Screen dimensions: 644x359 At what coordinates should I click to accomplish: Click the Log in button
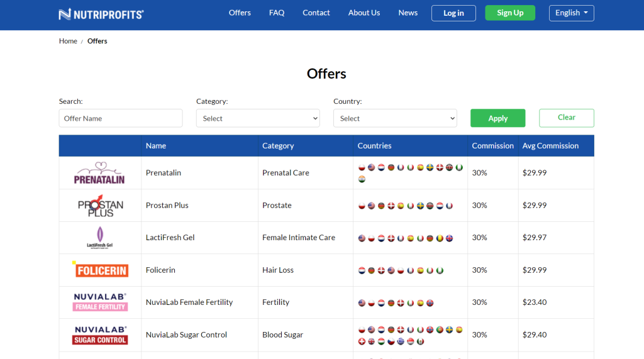point(453,13)
